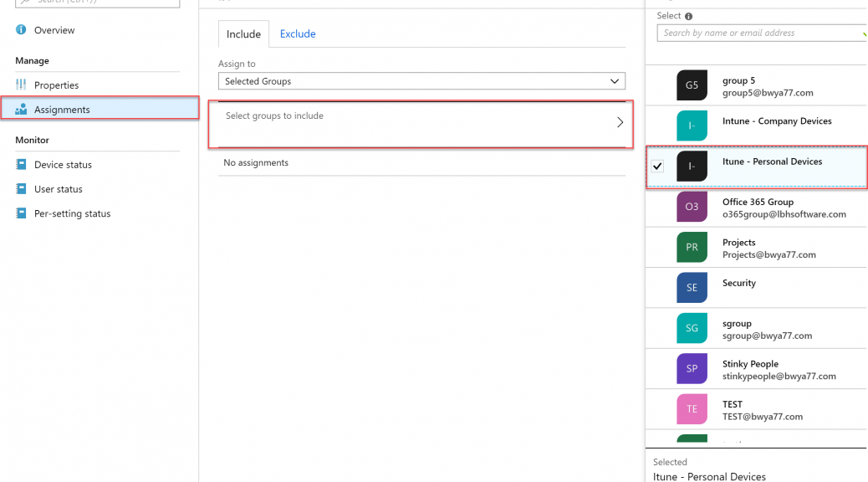Open Properties under Manage
868x482 pixels.
click(x=57, y=85)
